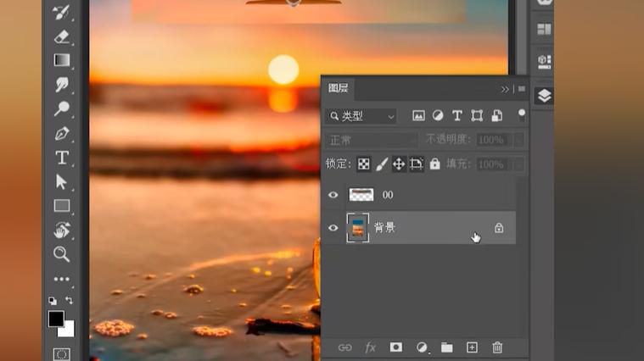Open adjustment layer menu at panel bottom
The height and width of the screenshot is (361, 644).
[x=422, y=347]
